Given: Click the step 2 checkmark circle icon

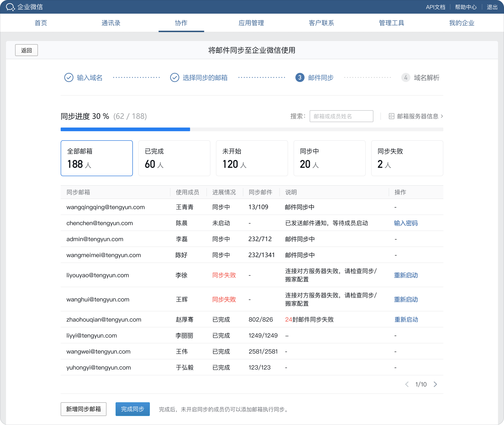Looking at the screenshot, I should 174,78.
